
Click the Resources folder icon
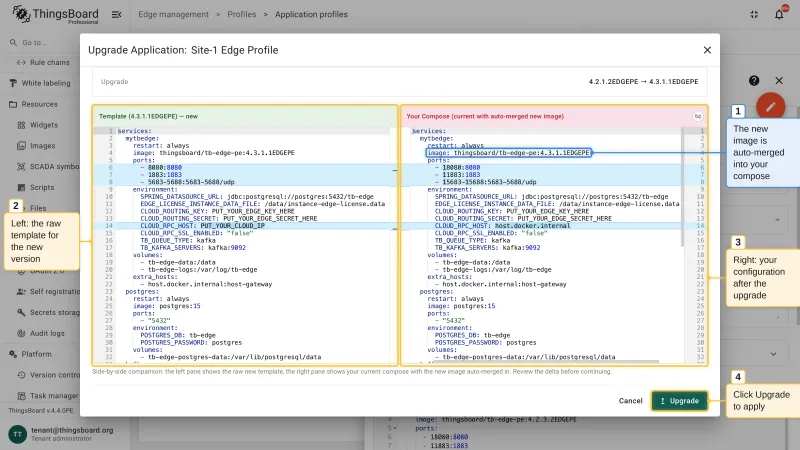click(x=13, y=104)
